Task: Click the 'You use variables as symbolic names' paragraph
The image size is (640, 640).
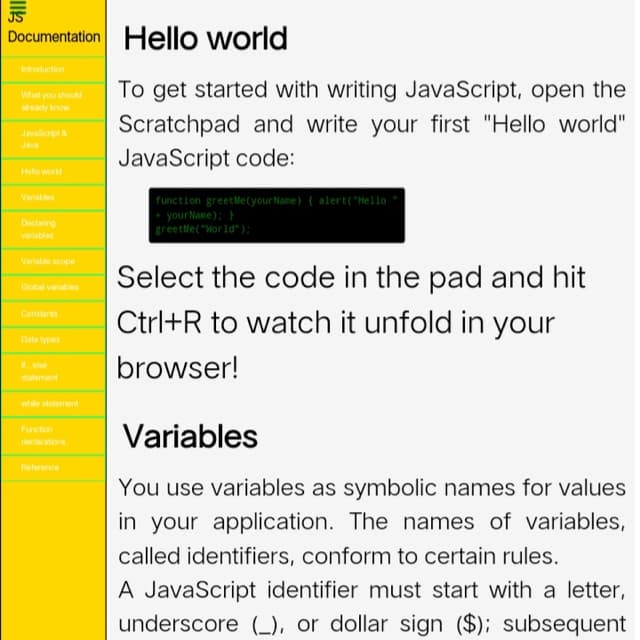Action: (x=372, y=522)
